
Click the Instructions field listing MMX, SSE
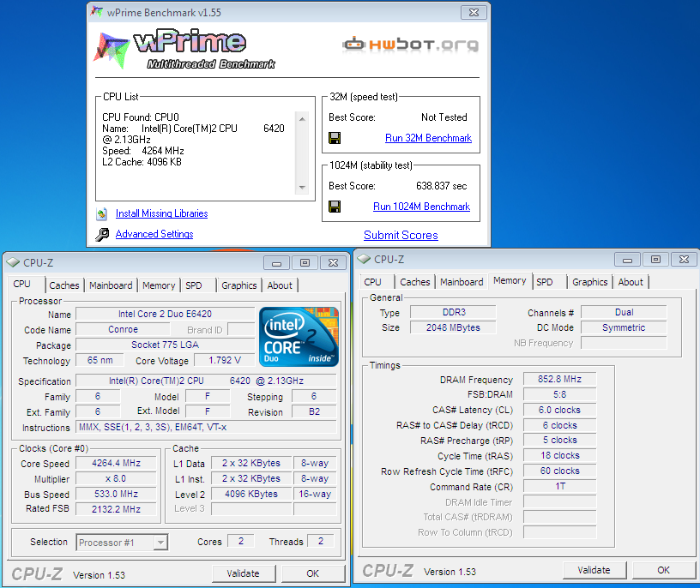(x=206, y=427)
